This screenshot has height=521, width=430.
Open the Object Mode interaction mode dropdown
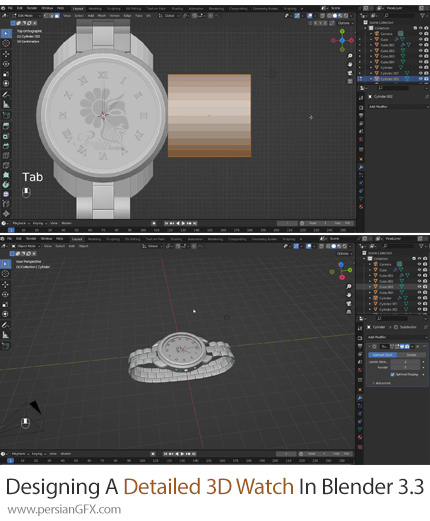[25, 246]
